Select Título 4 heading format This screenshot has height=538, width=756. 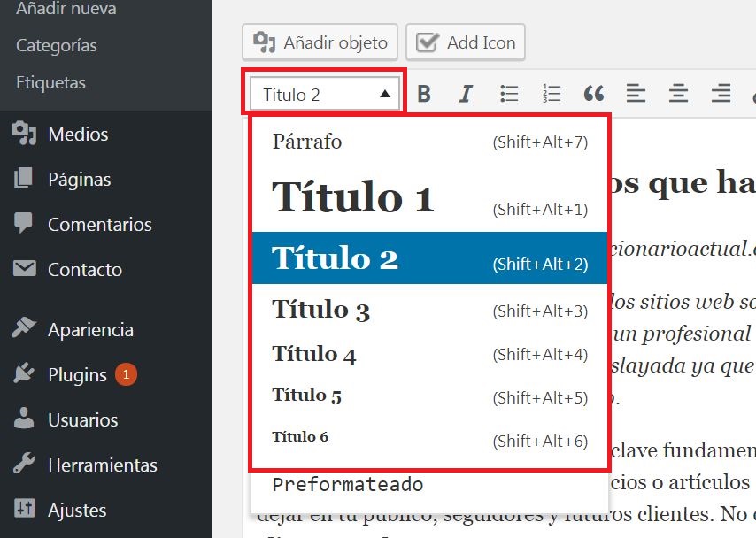pos(429,354)
